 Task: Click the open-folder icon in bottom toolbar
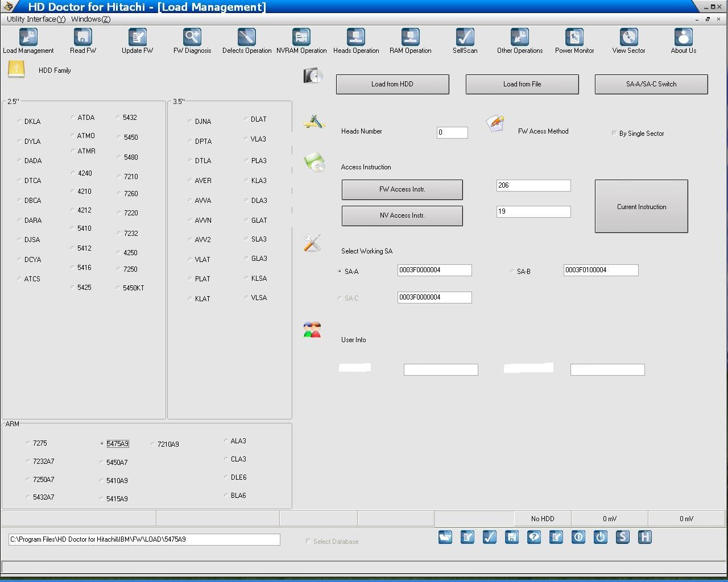445,537
